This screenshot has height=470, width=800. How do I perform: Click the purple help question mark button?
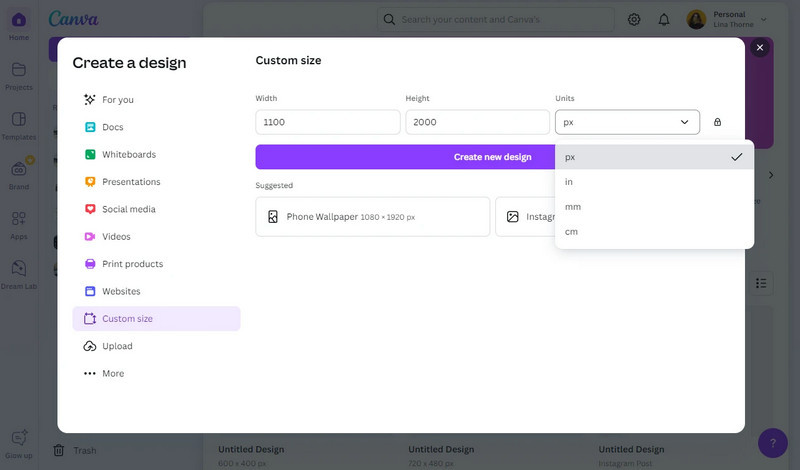point(772,442)
